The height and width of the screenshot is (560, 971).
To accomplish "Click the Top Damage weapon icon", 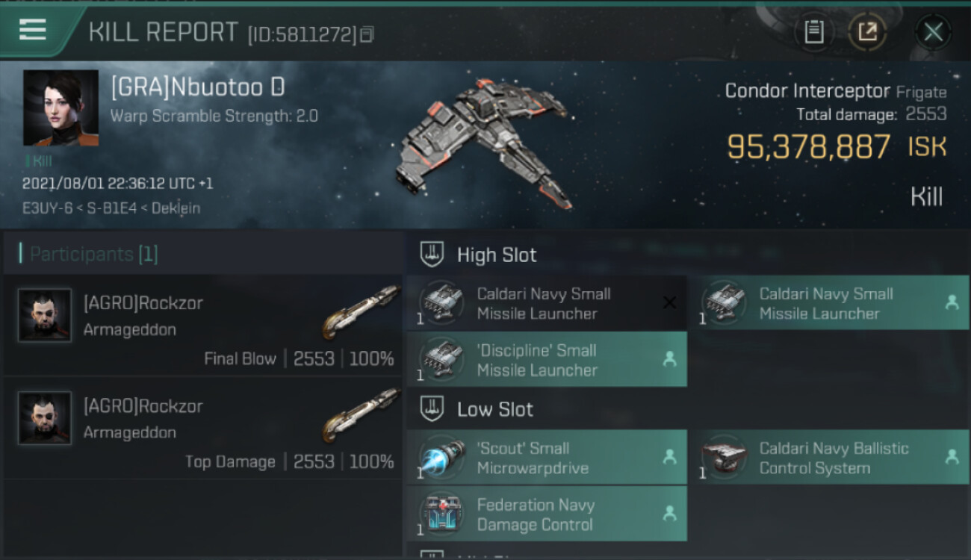I will [361, 414].
